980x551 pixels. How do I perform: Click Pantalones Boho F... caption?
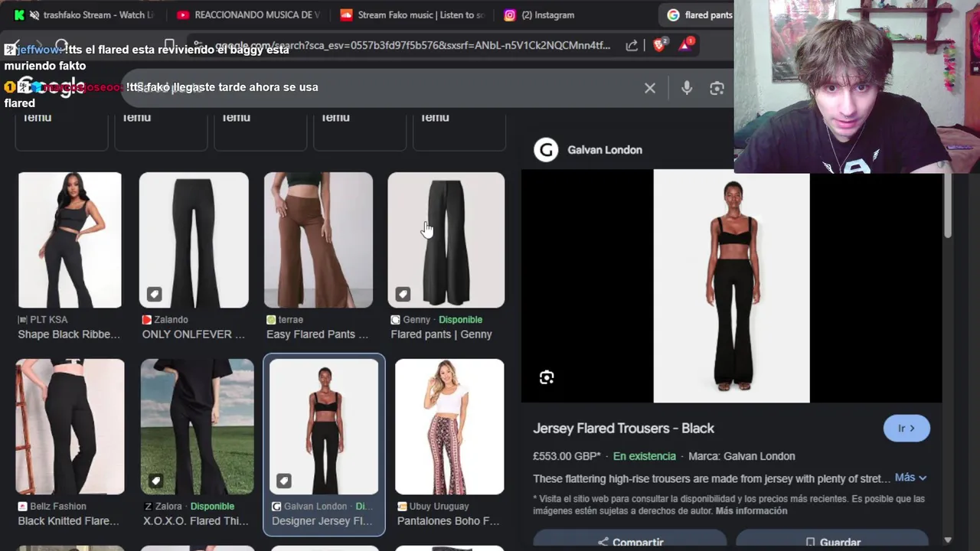[449, 521]
